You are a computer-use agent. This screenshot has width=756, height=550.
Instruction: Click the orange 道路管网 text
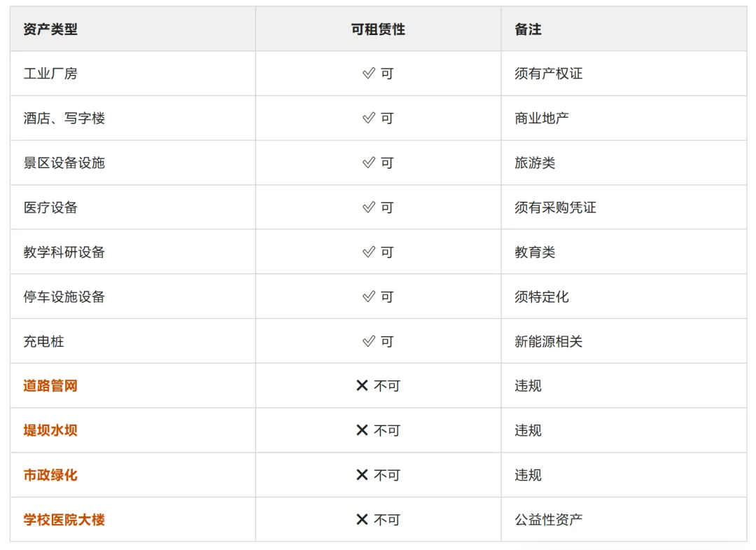[50, 386]
